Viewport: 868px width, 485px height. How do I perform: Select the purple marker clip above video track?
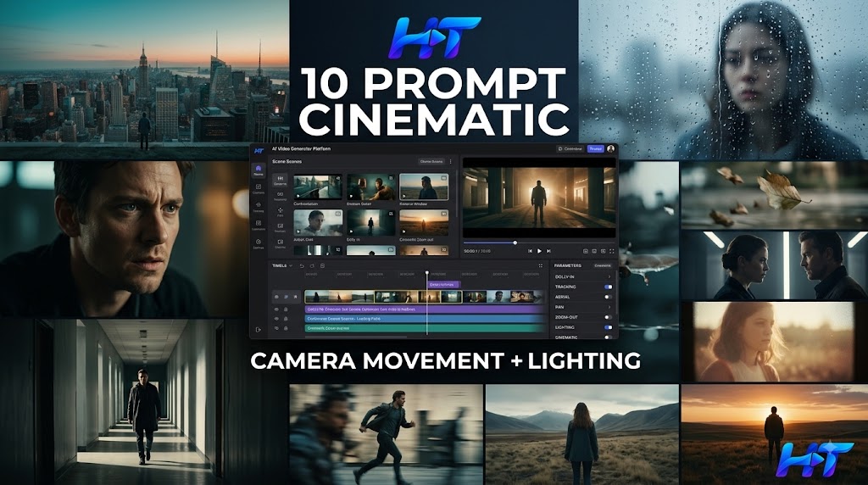443,285
